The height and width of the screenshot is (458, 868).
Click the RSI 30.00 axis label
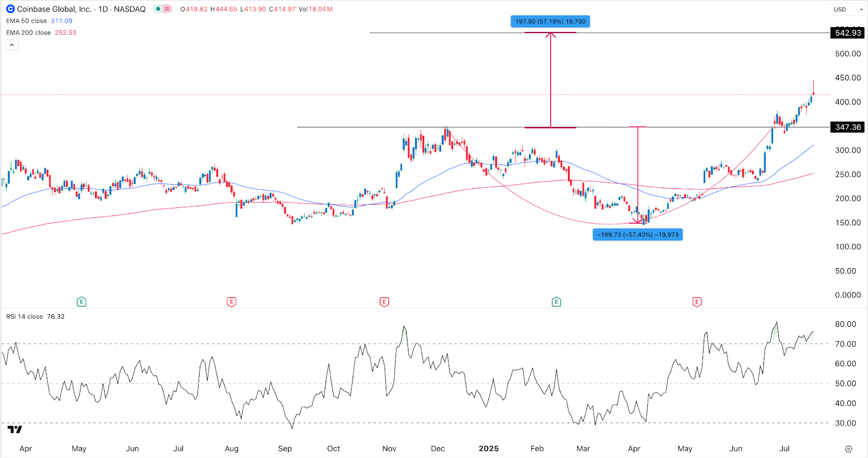click(845, 423)
